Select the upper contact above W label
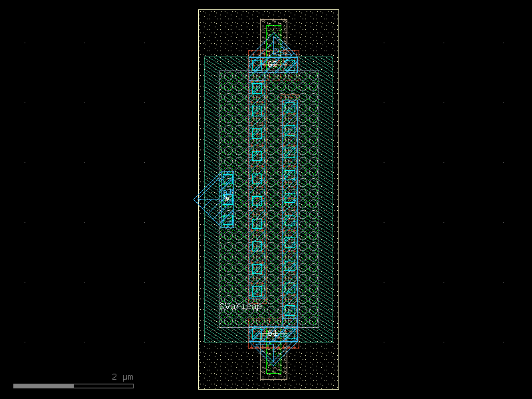Image resolution: width=532 pixels, height=399 pixels. click(x=227, y=179)
